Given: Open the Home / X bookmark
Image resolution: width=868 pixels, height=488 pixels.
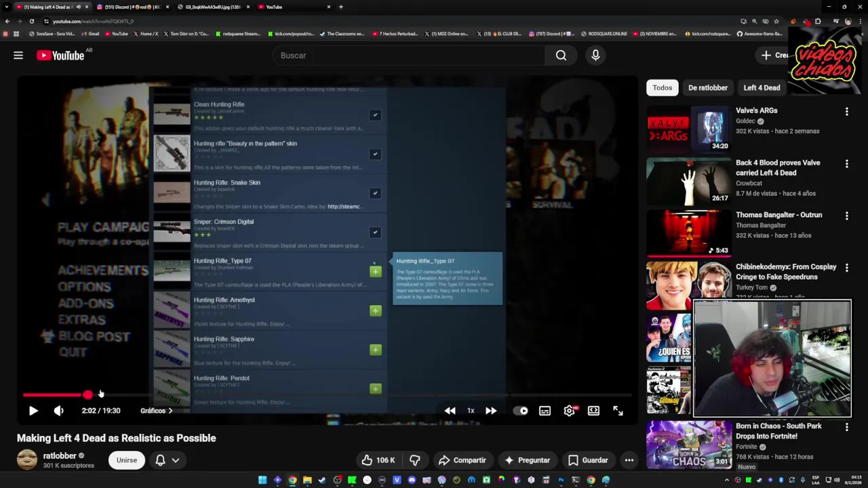Looking at the screenshot, I should [x=146, y=34].
